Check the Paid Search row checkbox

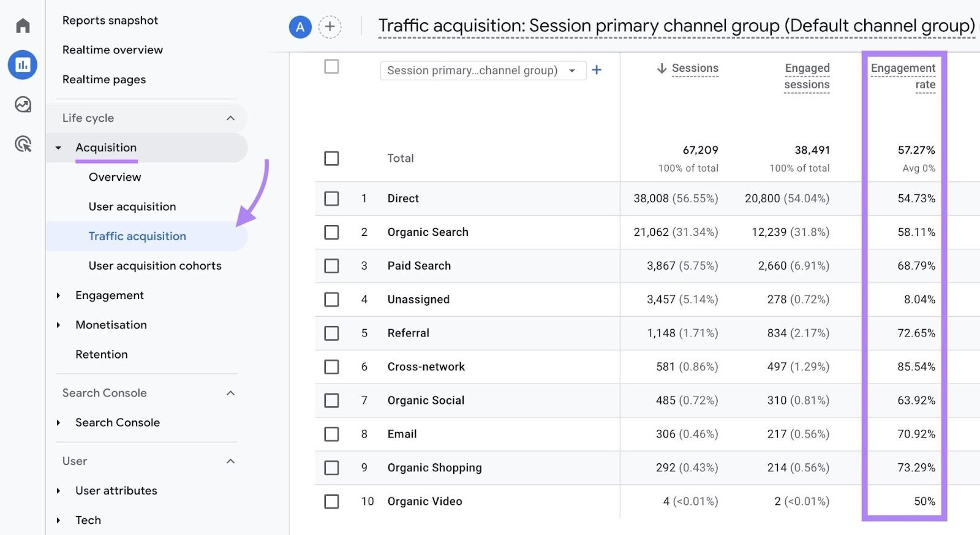point(331,266)
